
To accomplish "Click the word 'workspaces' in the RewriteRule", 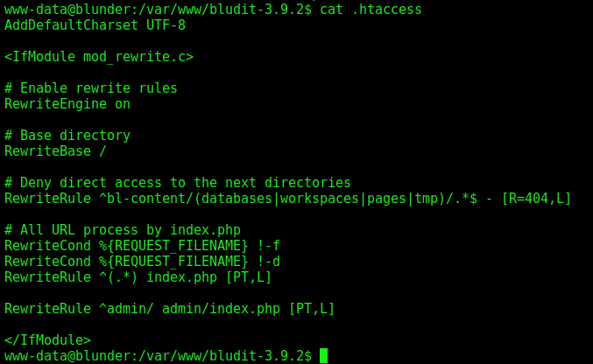I will pyautogui.click(x=320, y=199).
